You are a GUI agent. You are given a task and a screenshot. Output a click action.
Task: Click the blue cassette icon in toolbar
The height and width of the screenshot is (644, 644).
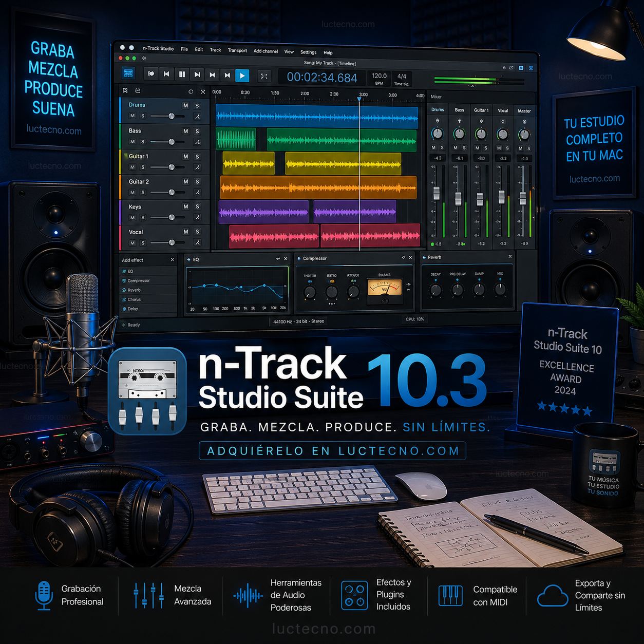(x=128, y=73)
